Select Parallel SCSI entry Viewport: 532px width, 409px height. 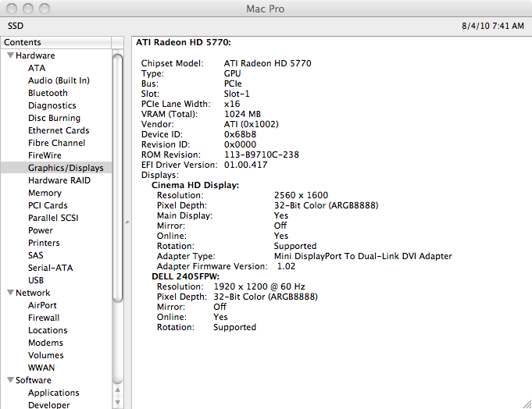point(53,218)
